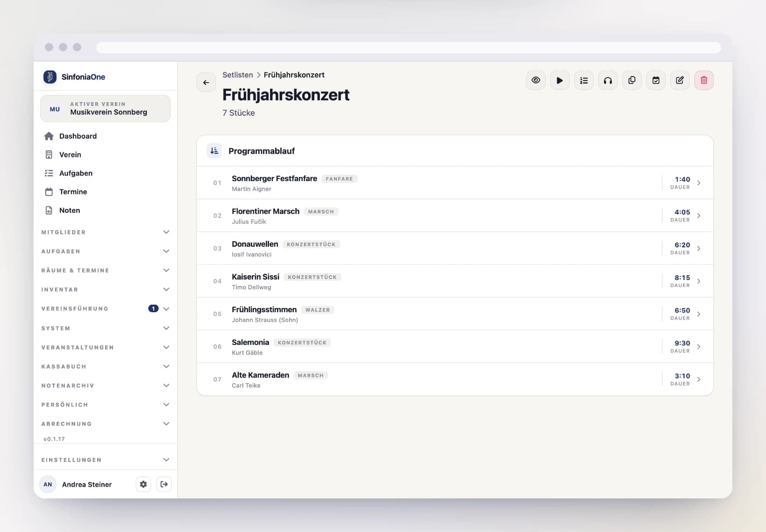The width and height of the screenshot is (766, 532).
Task: Expand the MITGLIEDER section
Action: tap(106, 232)
